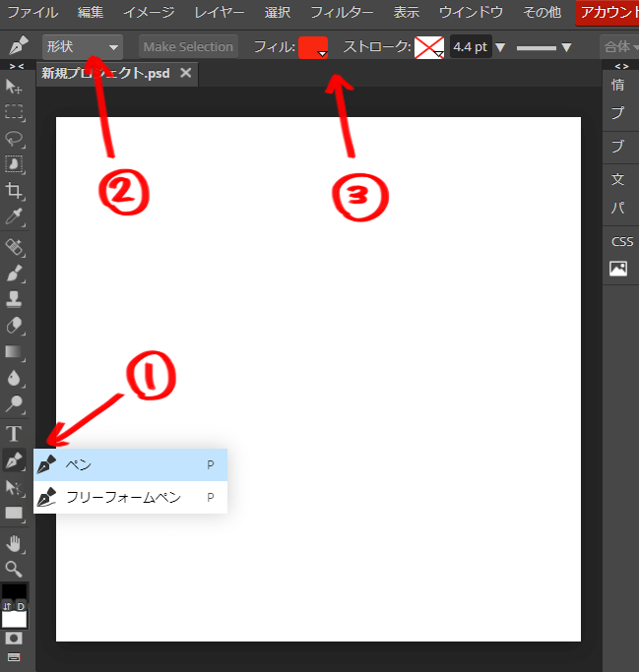Expand the stroke width arrow beside 4.4 pt
639x672 pixels.
(x=500, y=47)
